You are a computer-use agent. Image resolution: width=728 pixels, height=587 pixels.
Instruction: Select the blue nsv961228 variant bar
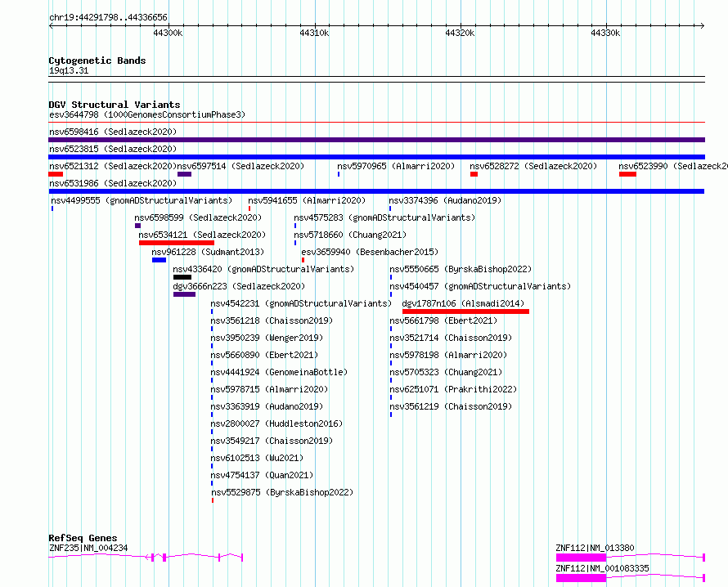click(x=159, y=260)
